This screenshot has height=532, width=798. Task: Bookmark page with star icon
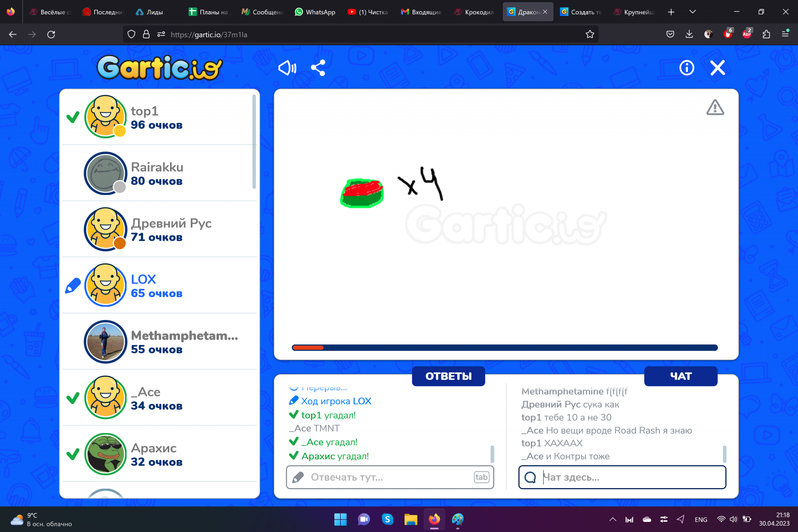[x=590, y=34]
